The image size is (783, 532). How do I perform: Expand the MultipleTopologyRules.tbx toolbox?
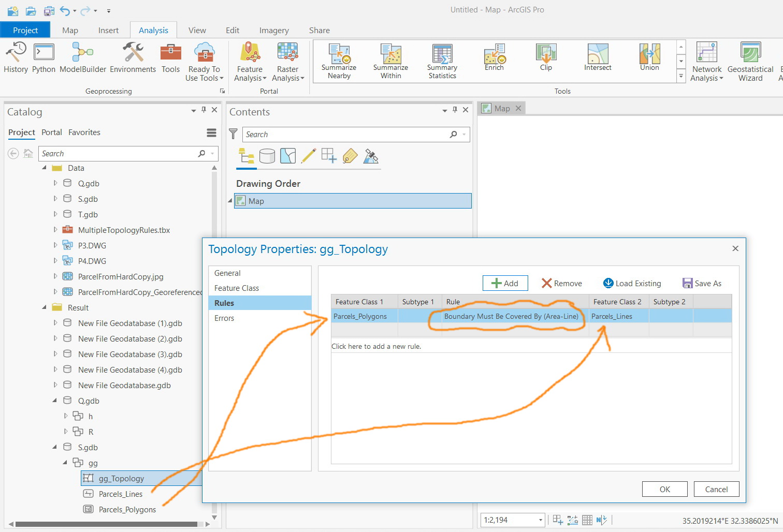point(55,229)
